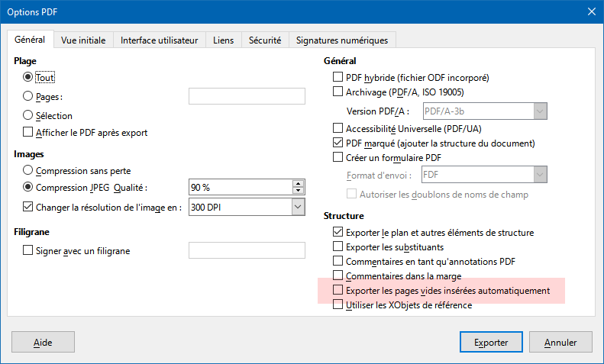Click the JPEG quality 90 % field

[241, 187]
